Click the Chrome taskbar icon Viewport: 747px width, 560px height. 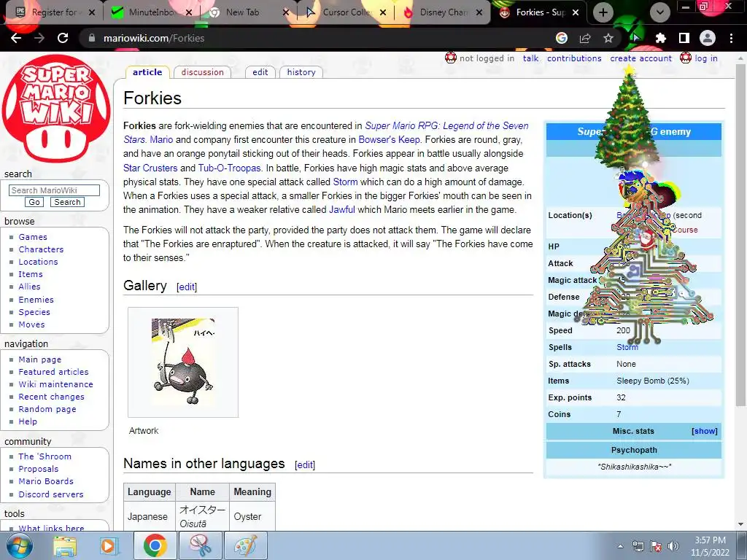pos(155,545)
